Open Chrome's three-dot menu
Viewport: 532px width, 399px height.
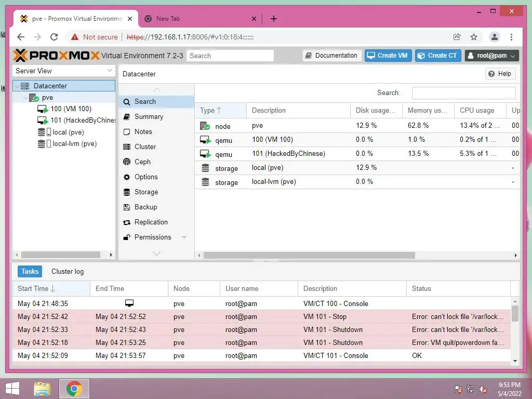pyautogui.click(x=511, y=37)
